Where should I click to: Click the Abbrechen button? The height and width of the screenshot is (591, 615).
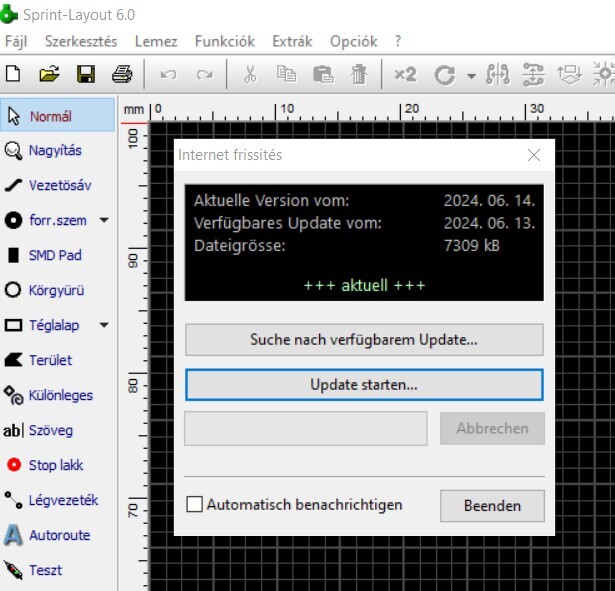[x=492, y=428]
